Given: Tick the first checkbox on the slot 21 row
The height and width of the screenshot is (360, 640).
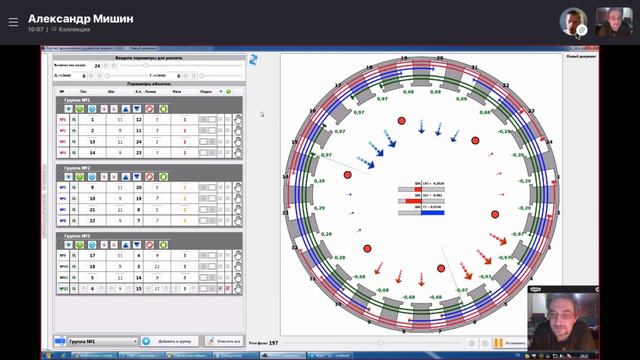Looking at the screenshot, I should (x=220, y=209).
